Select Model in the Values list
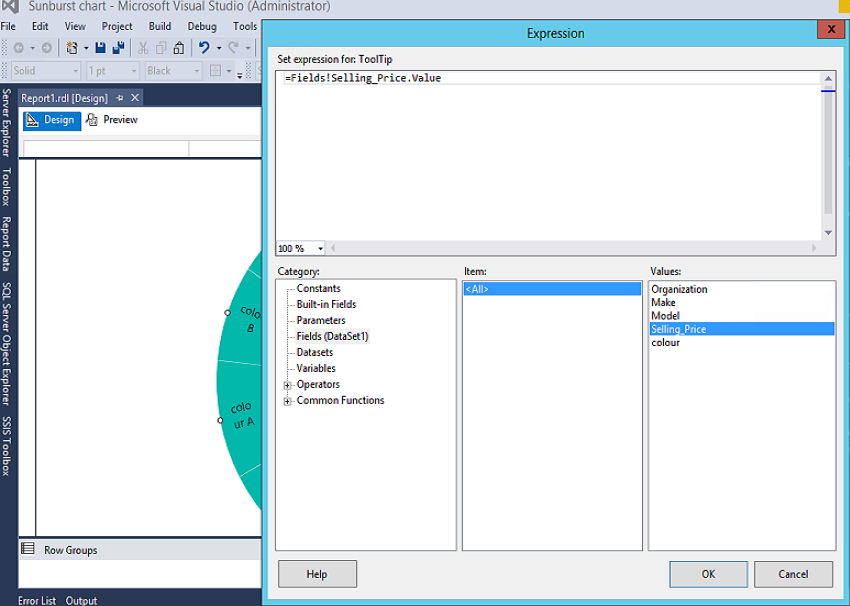The image size is (850, 606). coord(741,315)
